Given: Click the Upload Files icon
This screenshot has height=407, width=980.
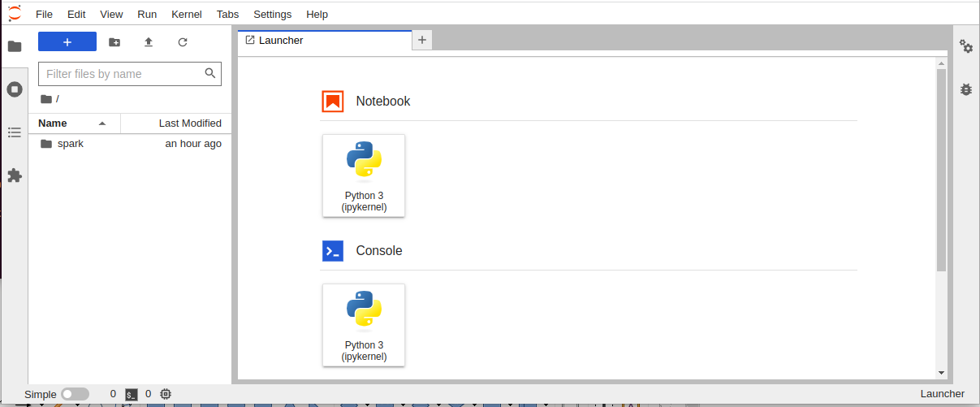Looking at the screenshot, I should click(149, 42).
